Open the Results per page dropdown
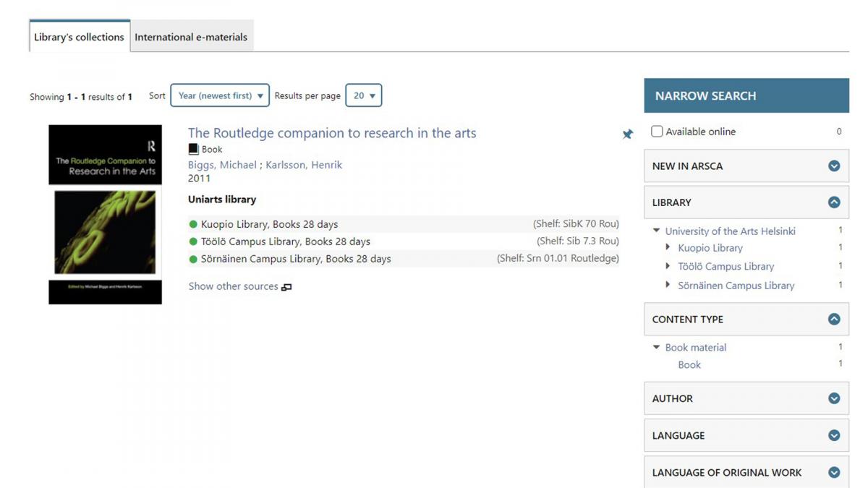Viewport: 868px width, 488px height. click(x=363, y=95)
